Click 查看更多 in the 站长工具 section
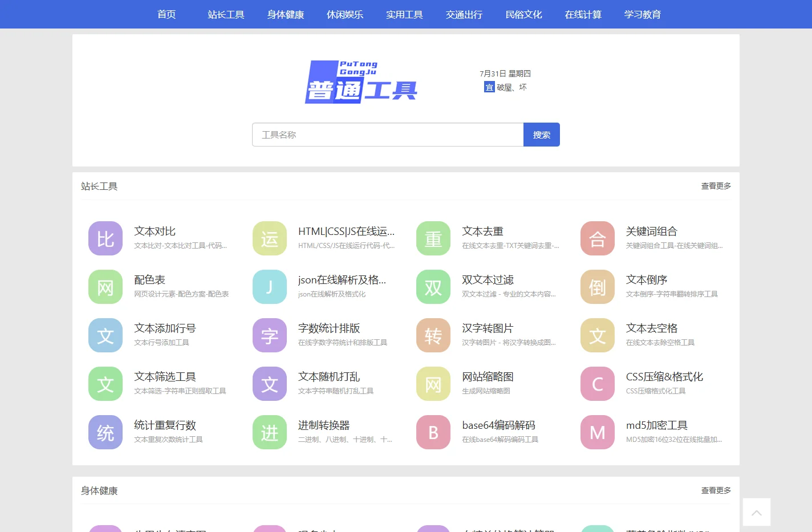This screenshot has width=812, height=532. click(x=716, y=186)
